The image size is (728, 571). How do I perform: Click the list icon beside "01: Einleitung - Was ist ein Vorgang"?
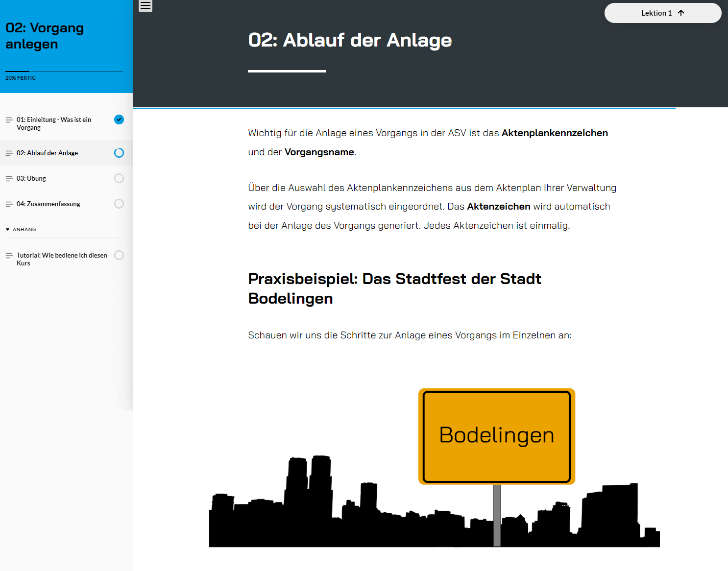point(9,119)
